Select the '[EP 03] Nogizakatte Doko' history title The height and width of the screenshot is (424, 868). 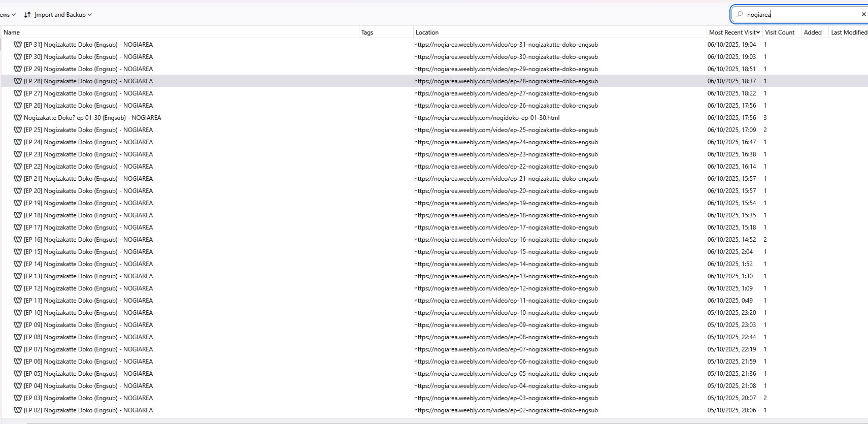coord(88,398)
